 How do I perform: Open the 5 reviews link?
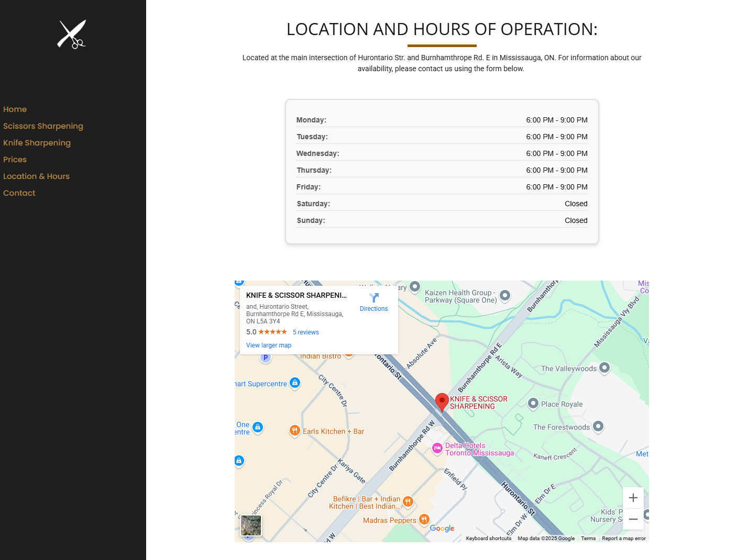[305, 332]
